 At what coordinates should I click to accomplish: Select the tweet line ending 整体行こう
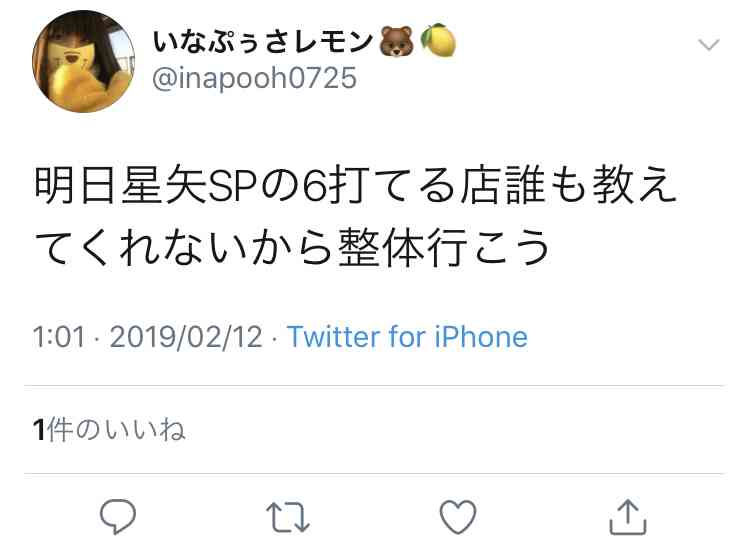(x=292, y=247)
